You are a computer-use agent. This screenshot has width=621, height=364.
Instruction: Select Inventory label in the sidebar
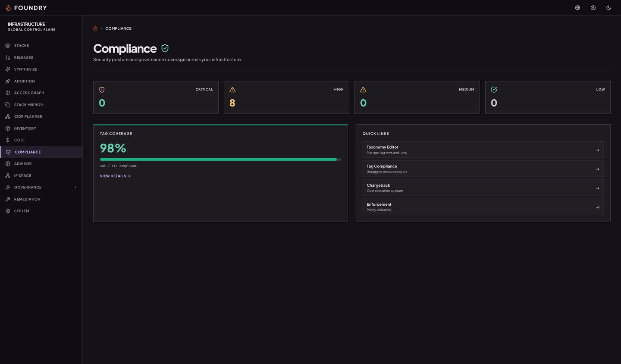pyautogui.click(x=25, y=129)
